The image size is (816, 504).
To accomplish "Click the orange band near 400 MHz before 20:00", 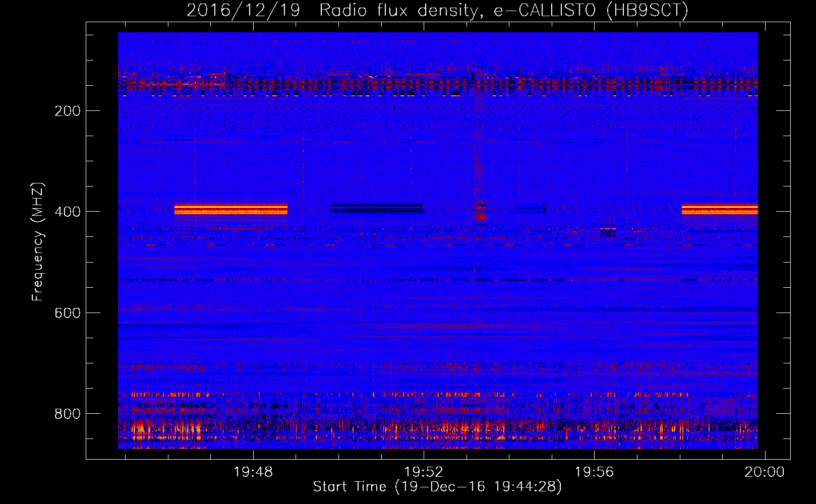I will tap(720, 209).
